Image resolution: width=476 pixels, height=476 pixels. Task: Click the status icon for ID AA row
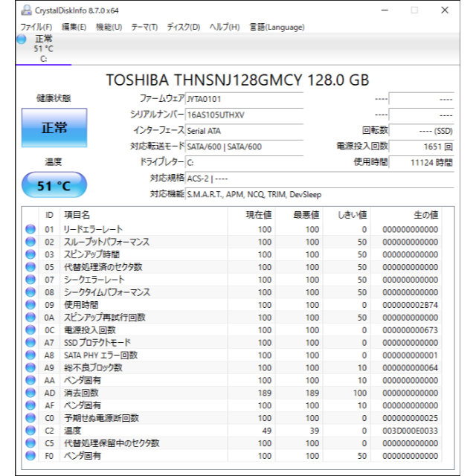(30, 380)
